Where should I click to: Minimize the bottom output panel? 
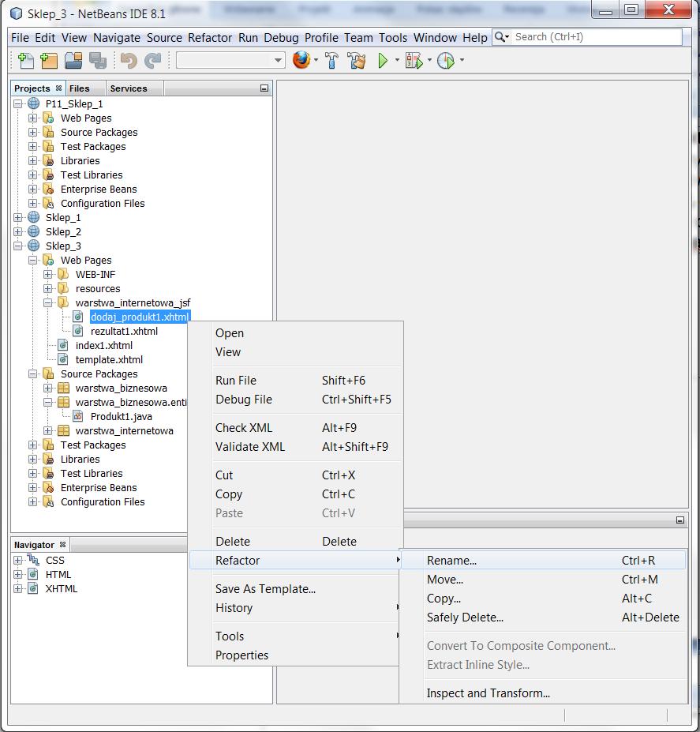click(x=680, y=520)
